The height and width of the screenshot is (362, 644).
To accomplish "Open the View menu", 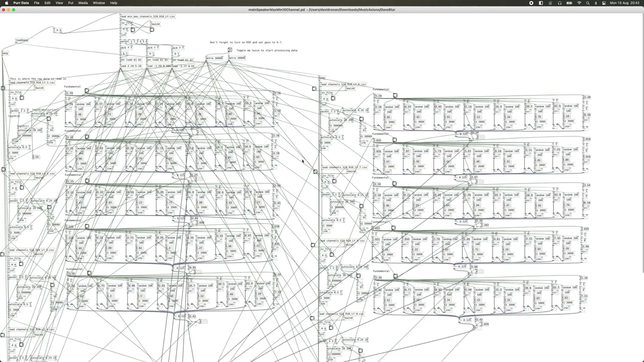I will point(59,3).
